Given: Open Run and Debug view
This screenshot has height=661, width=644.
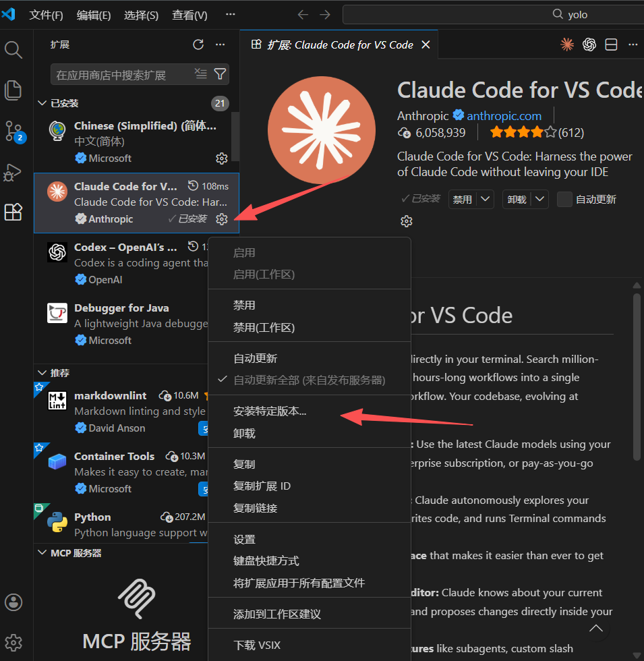Looking at the screenshot, I should (12, 172).
